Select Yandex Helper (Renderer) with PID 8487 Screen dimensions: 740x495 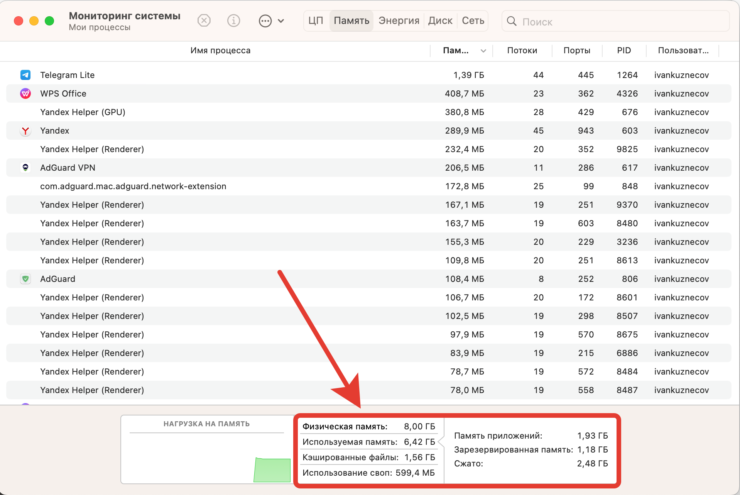pos(369,390)
